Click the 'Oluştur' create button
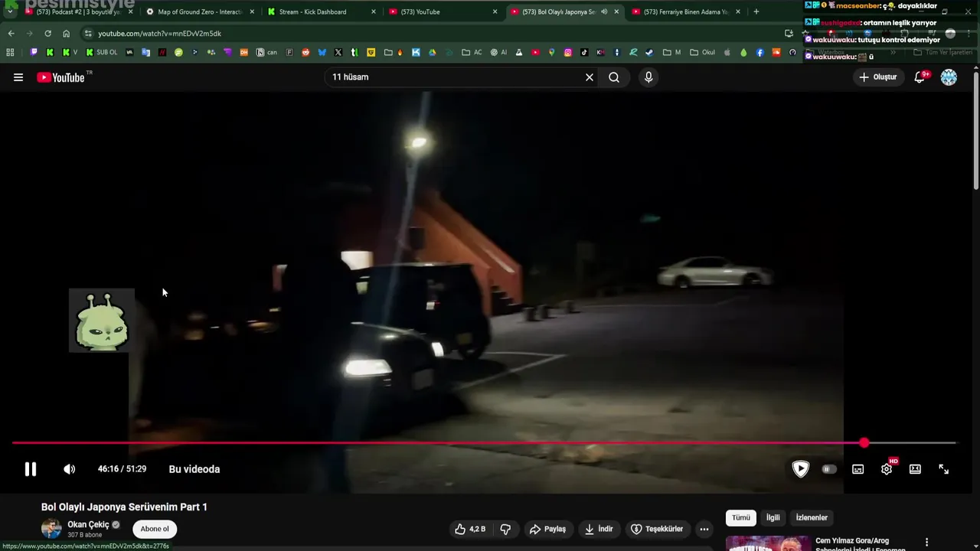The width and height of the screenshot is (980, 551). 877,77
